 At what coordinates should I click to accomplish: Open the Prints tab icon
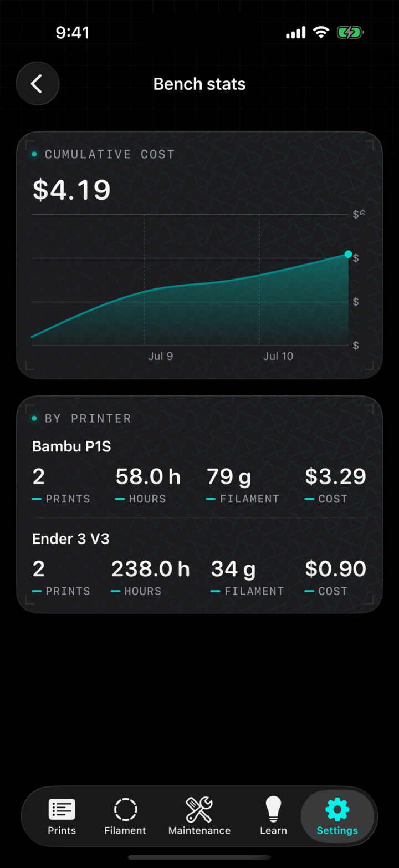[62, 810]
